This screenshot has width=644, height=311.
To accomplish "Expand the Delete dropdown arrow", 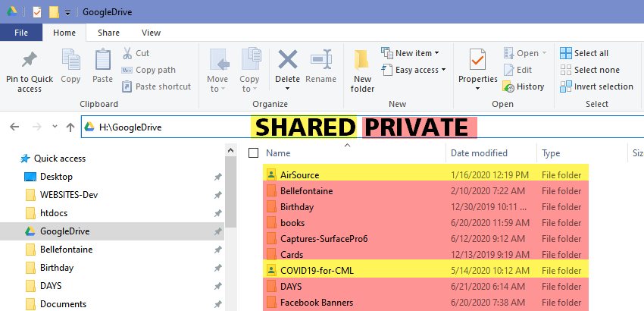I will pyautogui.click(x=287, y=89).
